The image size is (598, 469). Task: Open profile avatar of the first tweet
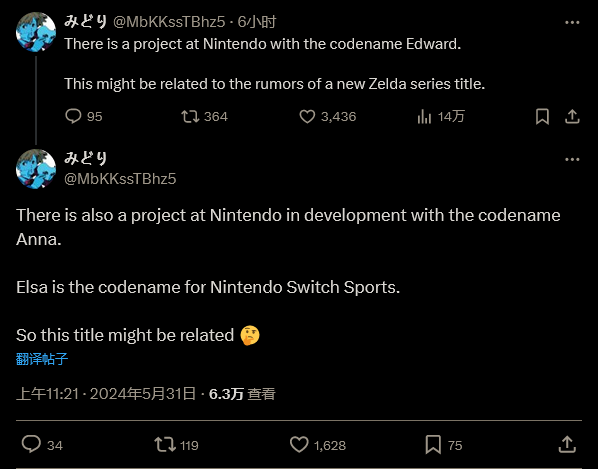click(36, 32)
